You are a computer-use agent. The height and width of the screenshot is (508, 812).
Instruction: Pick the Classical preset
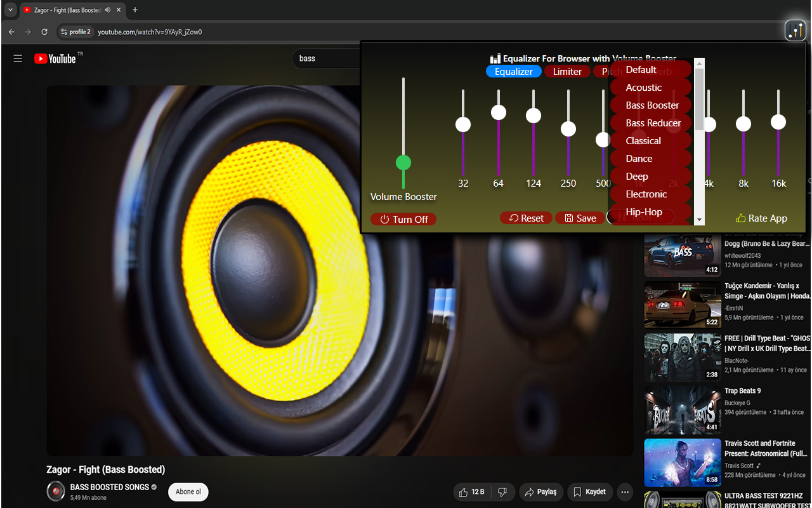point(650,141)
